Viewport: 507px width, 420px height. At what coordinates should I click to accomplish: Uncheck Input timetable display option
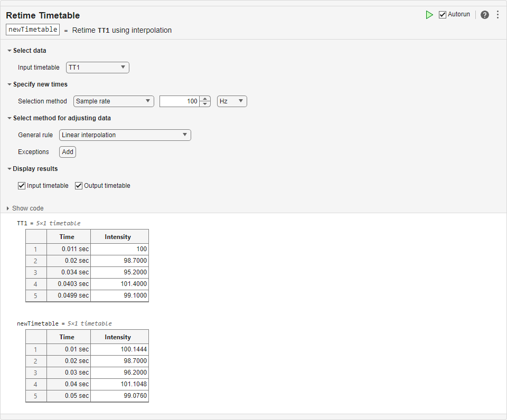(22, 186)
